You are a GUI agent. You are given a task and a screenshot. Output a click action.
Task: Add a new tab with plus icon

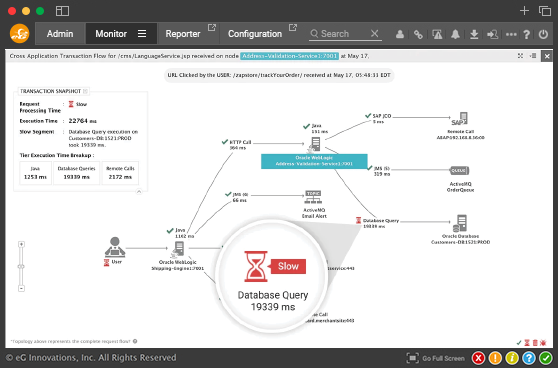[524, 11]
